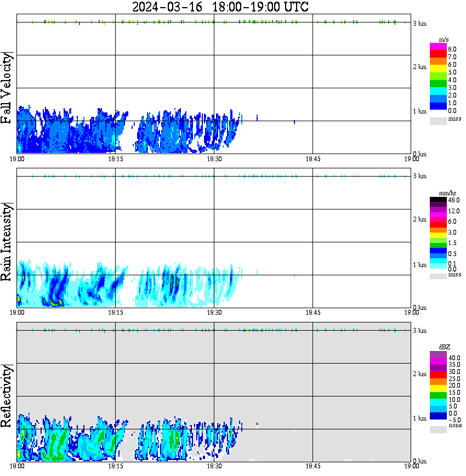466x476 pixels.
Task: Pick the magenta swatch in the Fall Velocity legend
Action: (438, 47)
